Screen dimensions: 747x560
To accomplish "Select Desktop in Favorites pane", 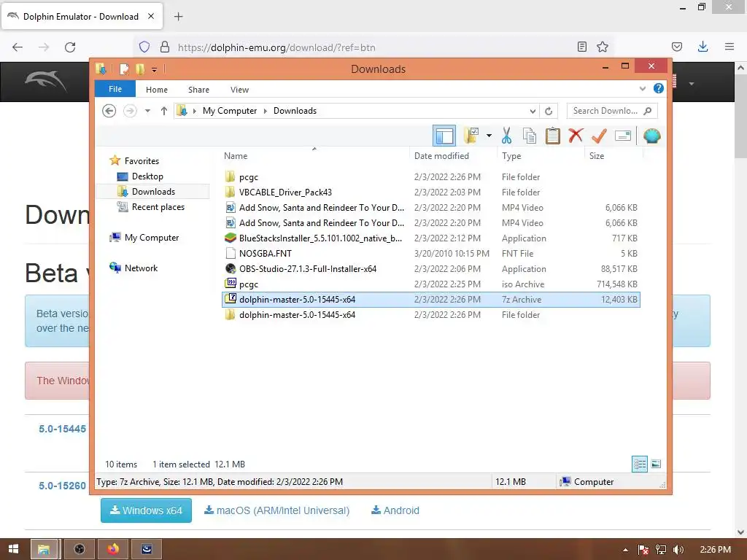I will [x=147, y=176].
